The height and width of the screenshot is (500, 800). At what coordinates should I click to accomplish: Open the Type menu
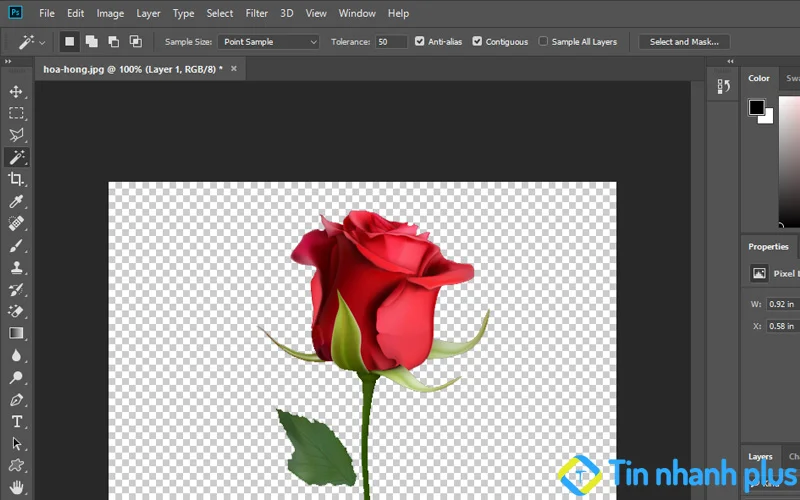[x=183, y=13]
